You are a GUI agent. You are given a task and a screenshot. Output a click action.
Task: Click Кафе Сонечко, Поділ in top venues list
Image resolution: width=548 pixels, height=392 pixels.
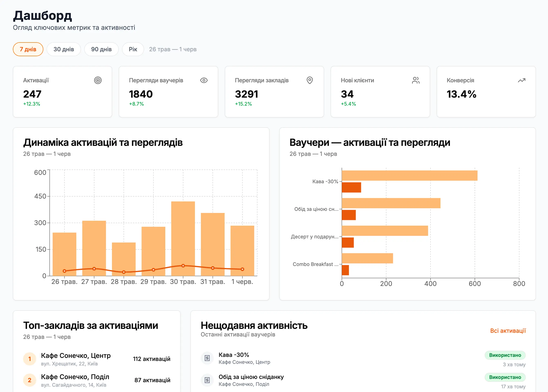75,377
